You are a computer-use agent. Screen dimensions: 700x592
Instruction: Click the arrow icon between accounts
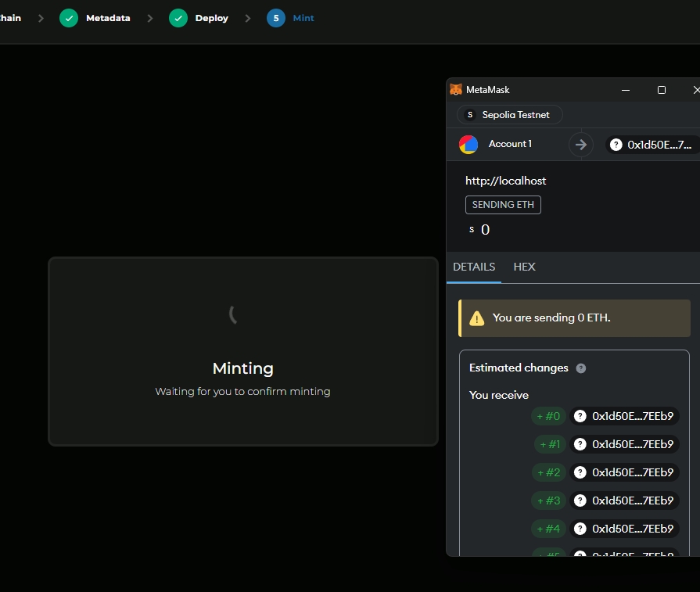tap(580, 145)
